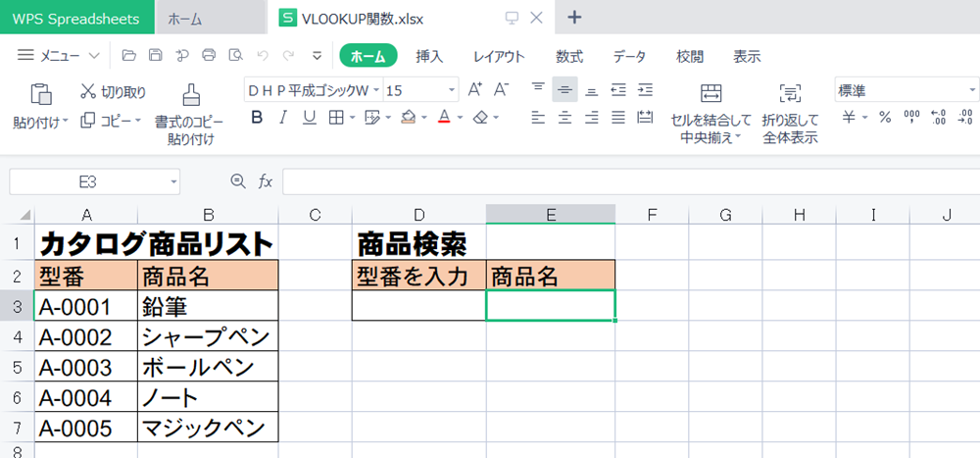Viewport: 980px width, 458px height.
Task: Switch to the grey ホーム document tab
Action: pos(210,19)
